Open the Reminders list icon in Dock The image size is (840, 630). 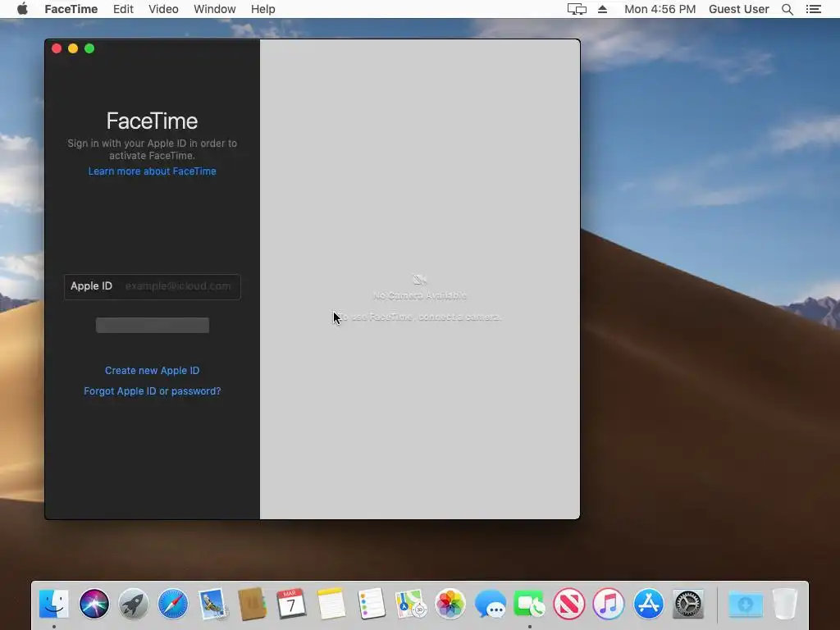(371, 604)
